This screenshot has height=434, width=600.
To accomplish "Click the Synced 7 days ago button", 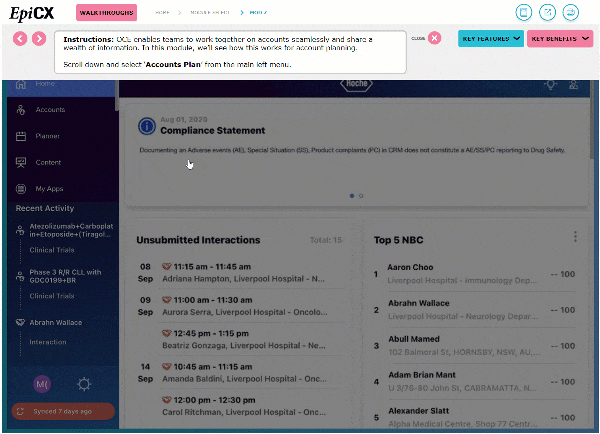I will [x=63, y=411].
